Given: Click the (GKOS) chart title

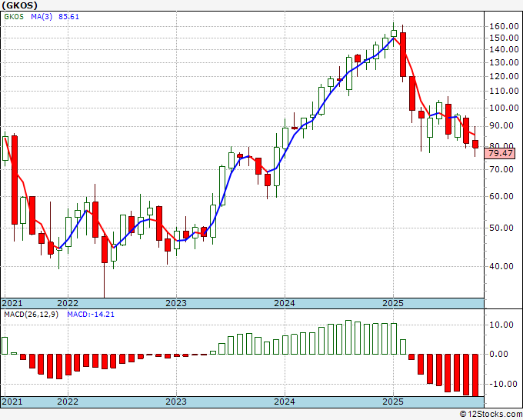Looking at the screenshot, I should tap(19, 5).
